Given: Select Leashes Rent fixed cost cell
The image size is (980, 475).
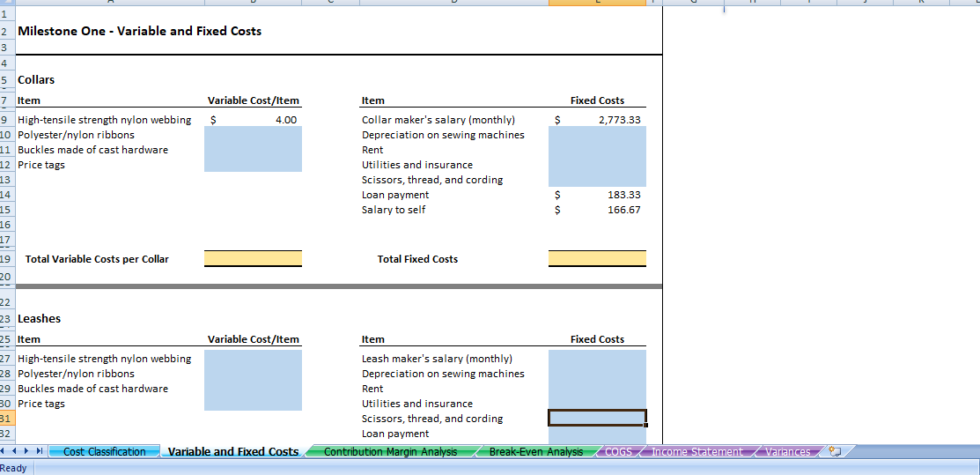Looking at the screenshot, I should (598, 389).
